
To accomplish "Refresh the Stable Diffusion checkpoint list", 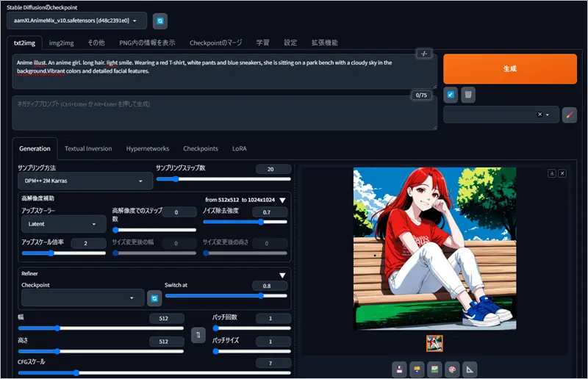I will (x=160, y=21).
